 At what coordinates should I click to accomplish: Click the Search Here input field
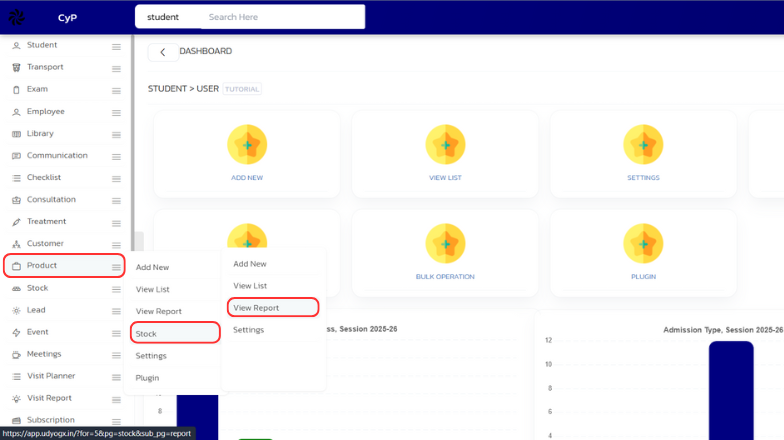280,17
